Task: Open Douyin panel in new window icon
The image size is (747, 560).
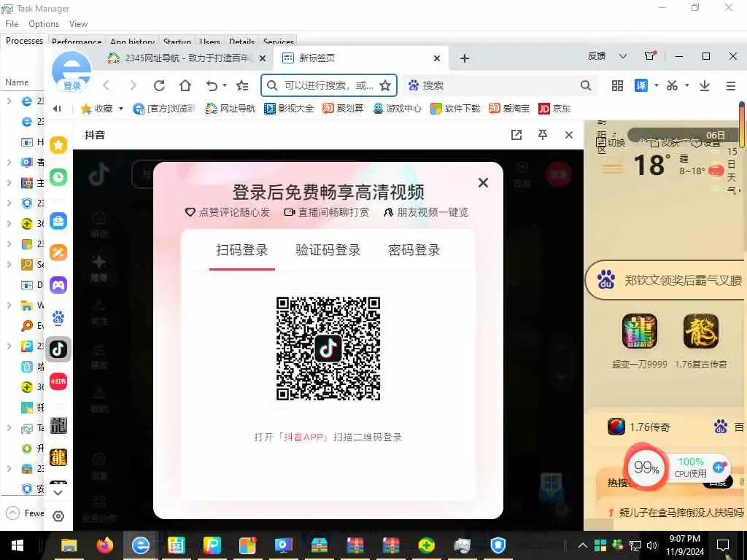Action: tap(516, 135)
